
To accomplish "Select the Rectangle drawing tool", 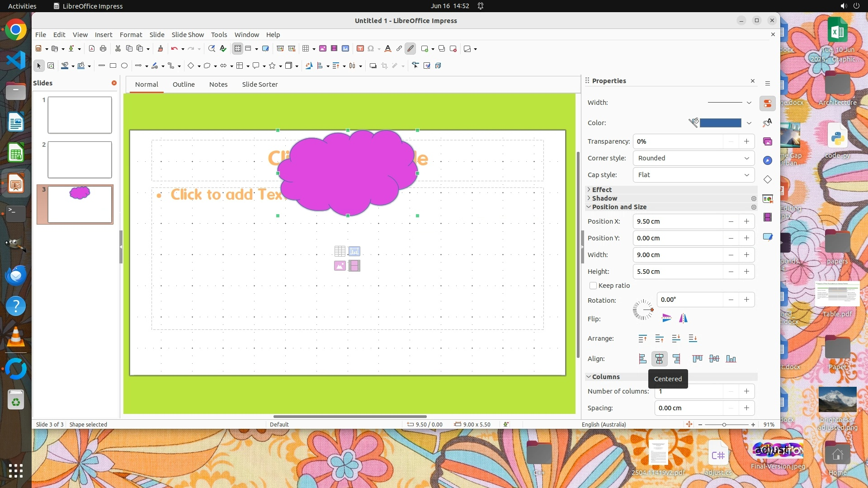I will pos(113,66).
